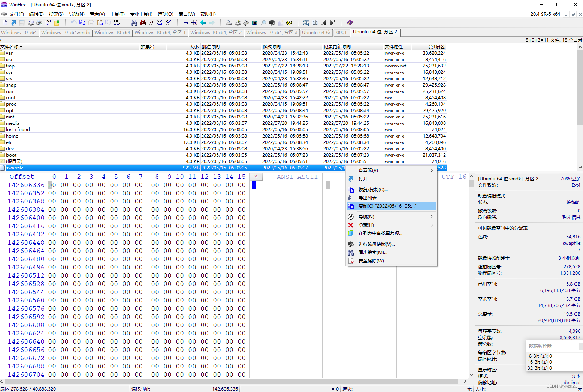583x392 pixels.
Task: Click the Go To Offset toolbar icon
Action: coord(186,22)
